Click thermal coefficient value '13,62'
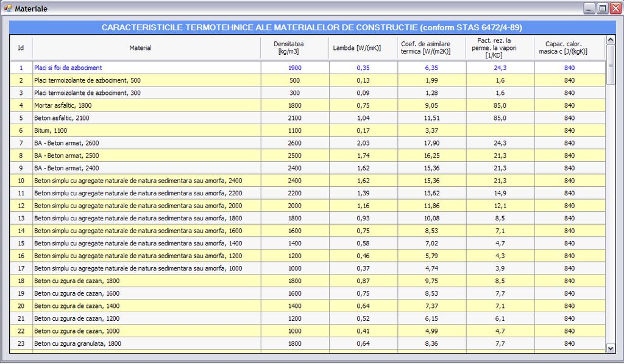 click(x=431, y=193)
